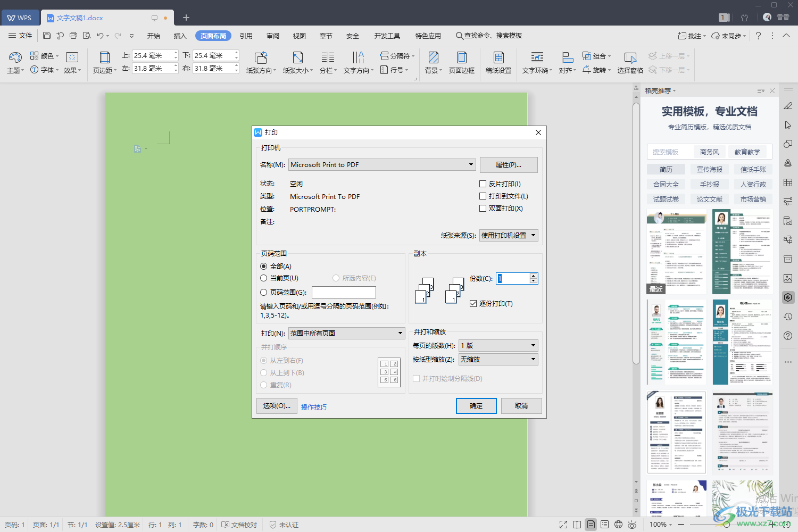The image size is (798, 532).
Task: Enable the 反片打印 checkbox
Action: (483, 184)
